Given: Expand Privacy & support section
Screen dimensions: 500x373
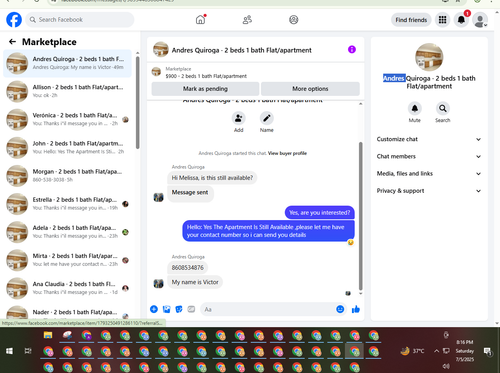Looking at the screenshot, I should [x=429, y=191].
